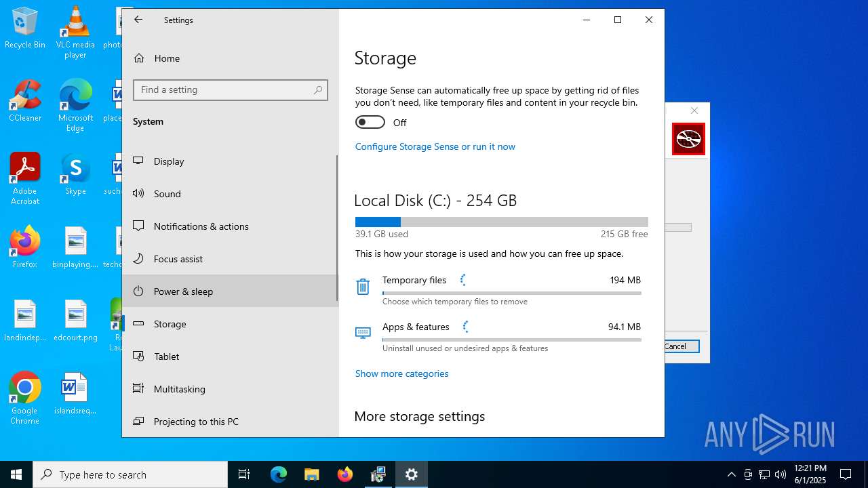Open Temporary files storage category
The height and width of the screenshot is (488, 868).
click(498, 290)
